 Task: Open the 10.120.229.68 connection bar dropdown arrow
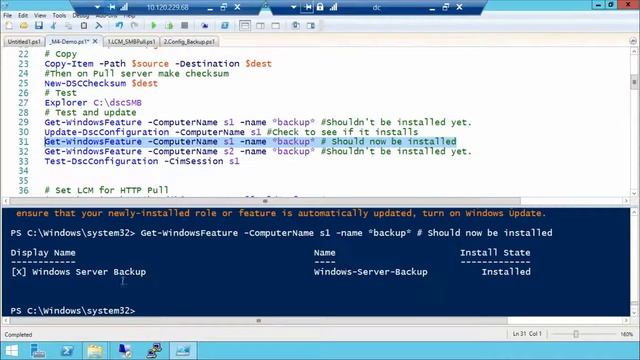(x=98, y=7)
